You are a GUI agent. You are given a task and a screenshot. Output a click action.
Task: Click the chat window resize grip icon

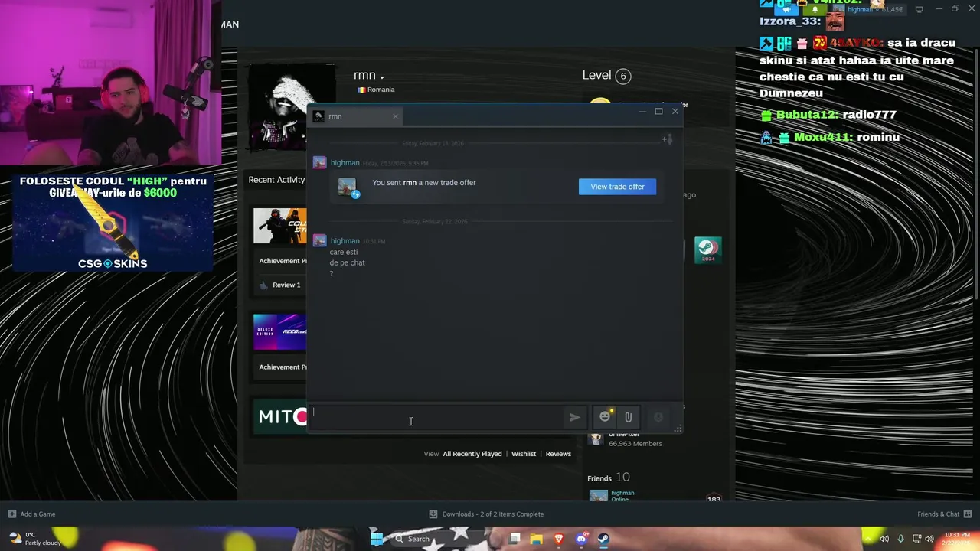pos(678,429)
